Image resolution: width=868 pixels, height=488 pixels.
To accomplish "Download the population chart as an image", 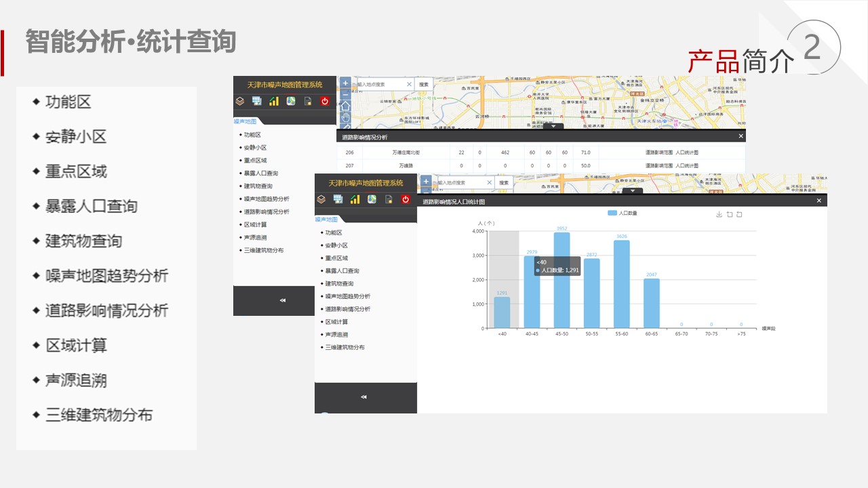I will 719,215.
